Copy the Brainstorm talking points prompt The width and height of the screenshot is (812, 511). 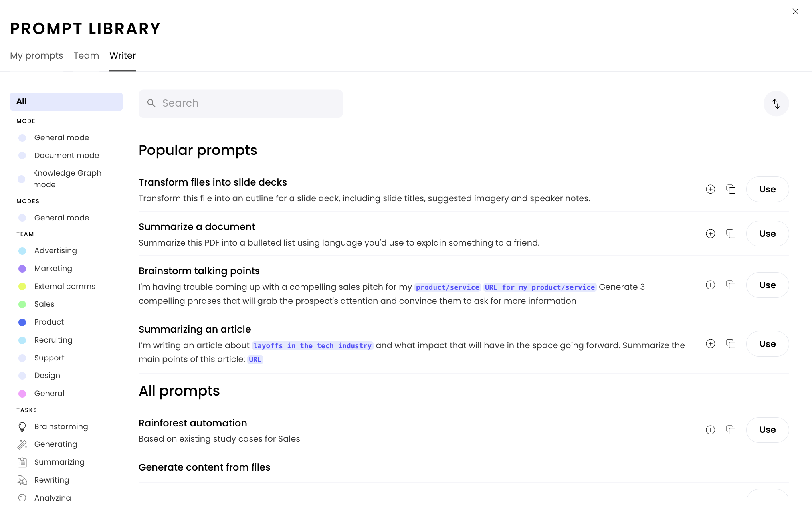click(731, 285)
